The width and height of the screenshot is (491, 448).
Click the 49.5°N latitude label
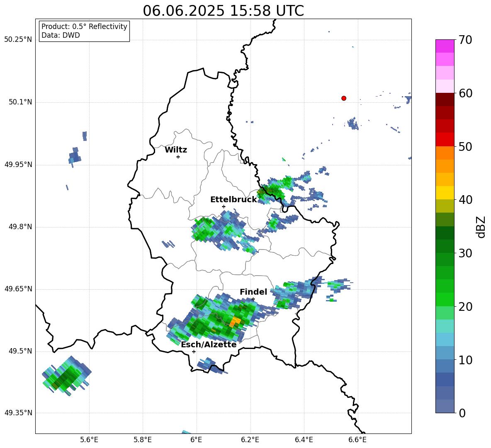click(20, 351)
